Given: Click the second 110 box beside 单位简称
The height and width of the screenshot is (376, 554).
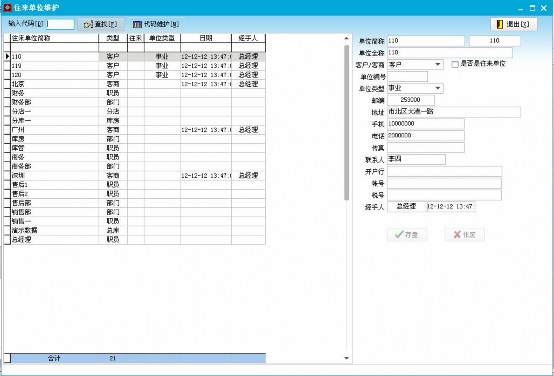Looking at the screenshot, I should click(495, 41).
